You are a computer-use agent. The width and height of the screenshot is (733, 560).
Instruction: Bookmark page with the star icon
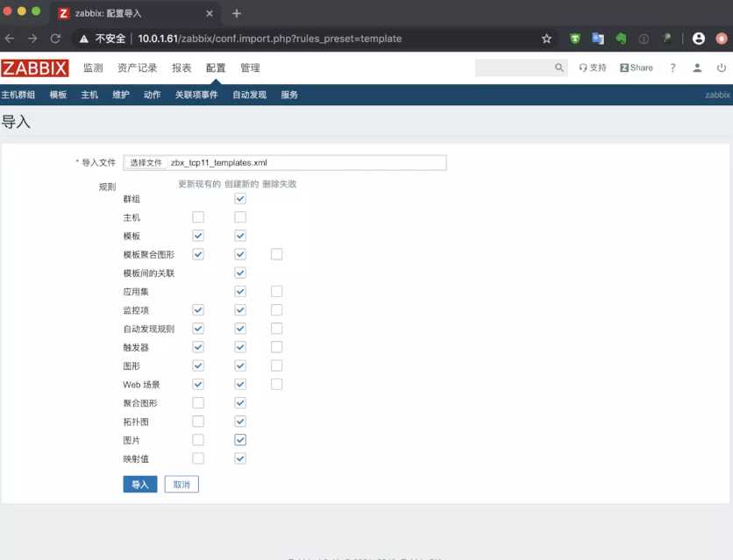pos(546,39)
